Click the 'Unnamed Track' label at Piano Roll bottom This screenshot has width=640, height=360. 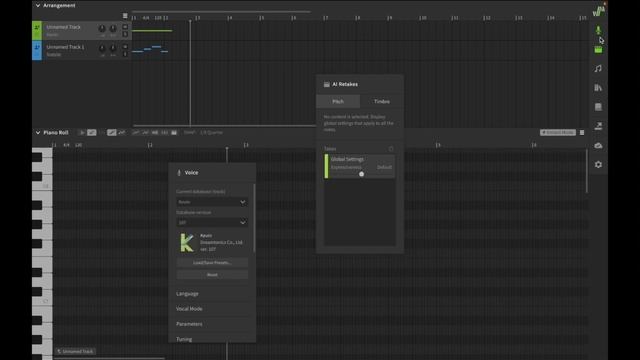click(x=75, y=351)
